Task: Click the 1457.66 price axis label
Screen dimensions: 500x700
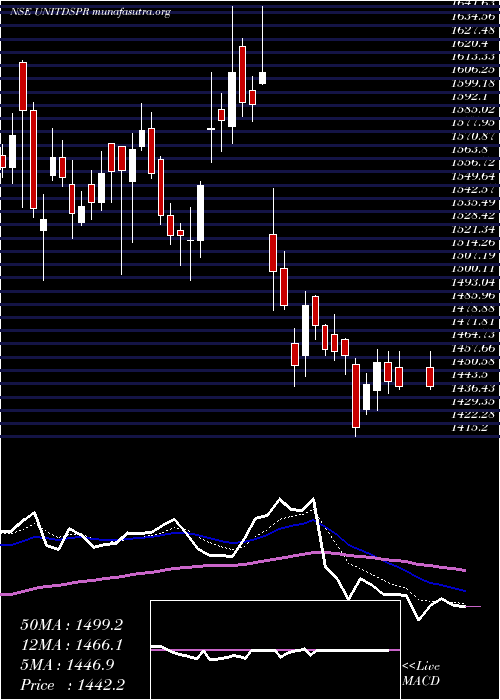Action: point(474,348)
